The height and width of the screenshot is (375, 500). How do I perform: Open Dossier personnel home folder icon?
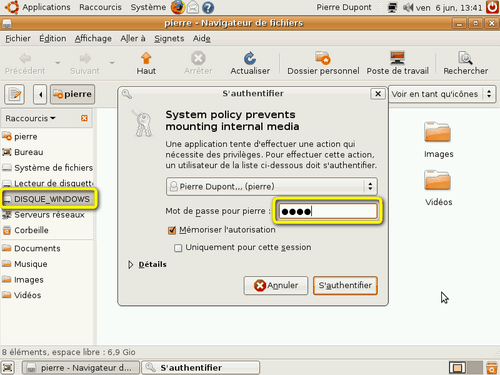click(323, 58)
